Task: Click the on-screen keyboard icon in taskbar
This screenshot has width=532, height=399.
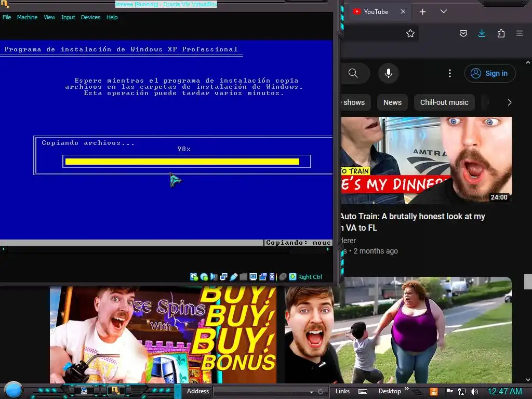Action: [x=363, y=392]
